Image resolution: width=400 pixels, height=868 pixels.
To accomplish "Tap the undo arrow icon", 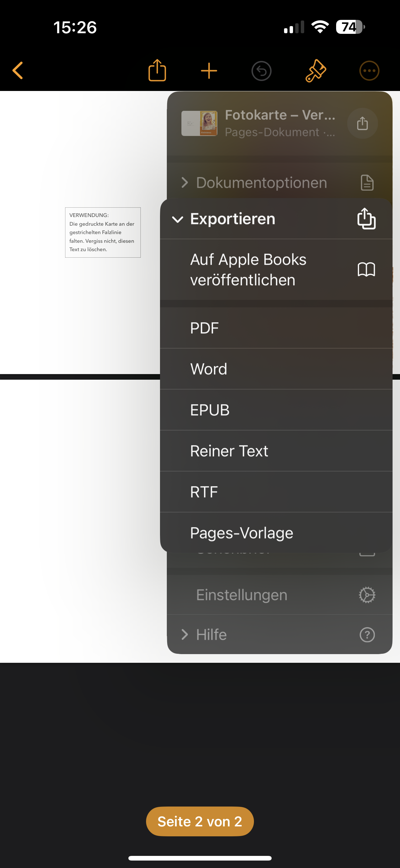I will [x=262, y=71].
